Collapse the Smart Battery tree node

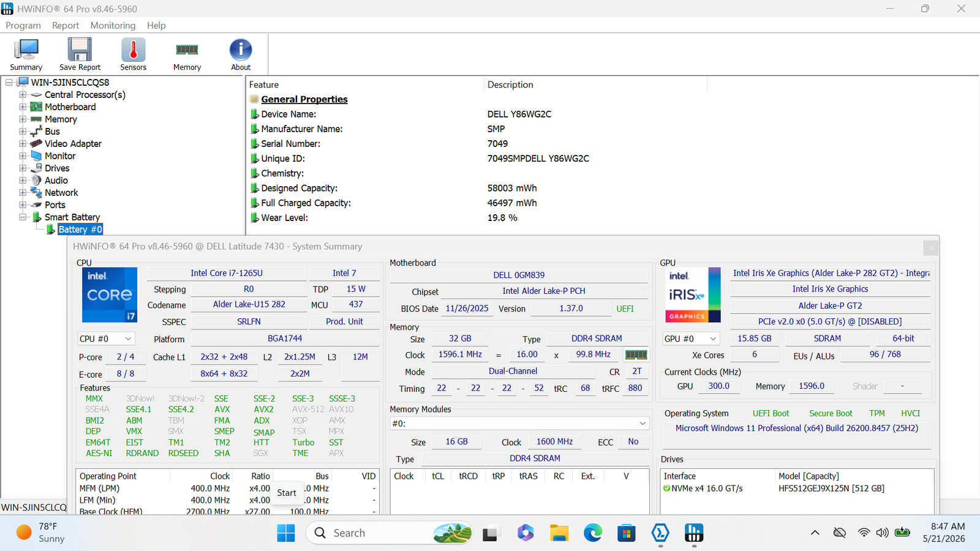[23, 217]
